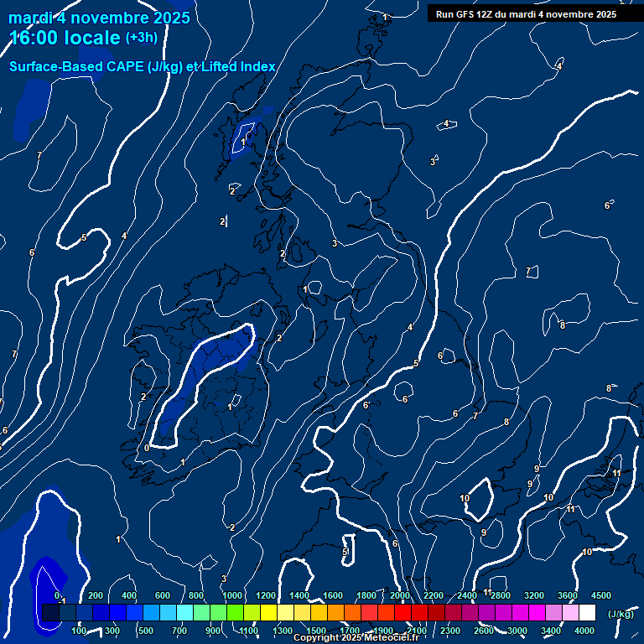Viewport: 644px width, 644px height.
Task: Select the cyan swatch between 700 and 800
Action: click(x=184, y=612)
